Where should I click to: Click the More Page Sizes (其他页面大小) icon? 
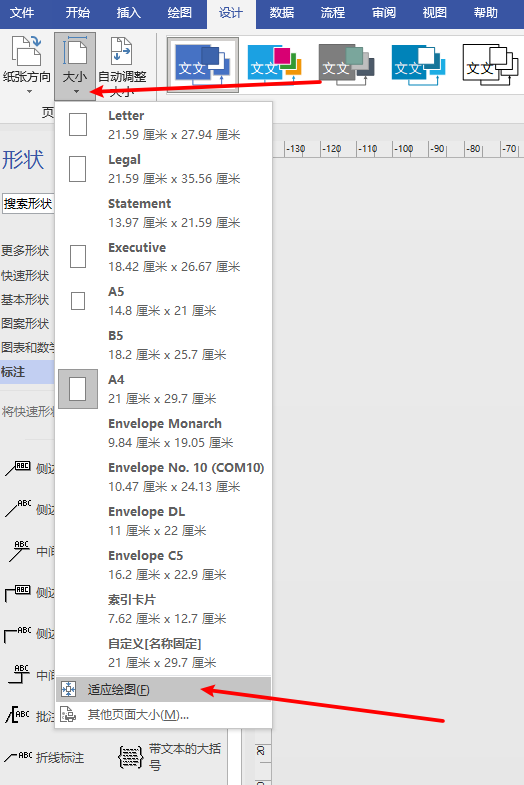(x=69, y=714)
